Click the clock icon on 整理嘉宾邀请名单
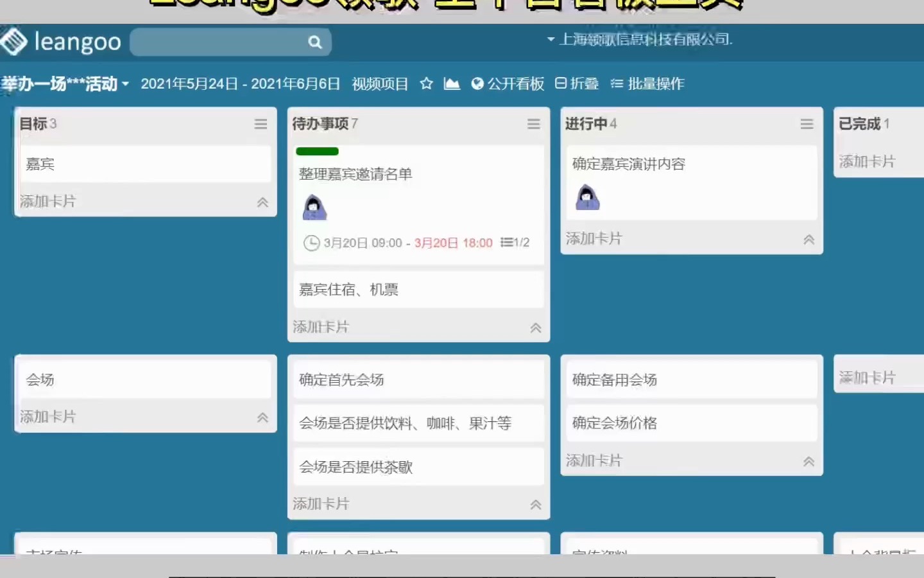Viewport: 924px width, 578px height. [311, 243]
